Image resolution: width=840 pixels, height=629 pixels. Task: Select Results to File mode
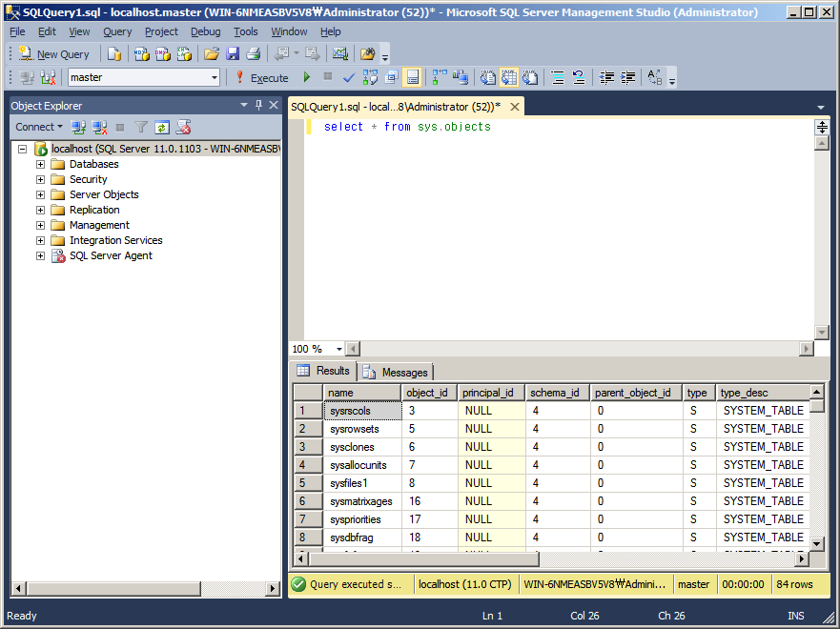click(530, 77)
